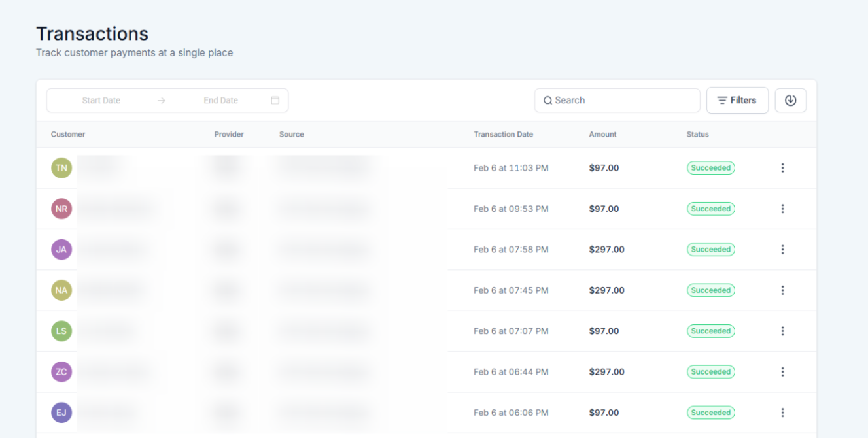
Task: Open three-dot menu for 06:06 PM transaction
Action: click(x=782, y=413)
